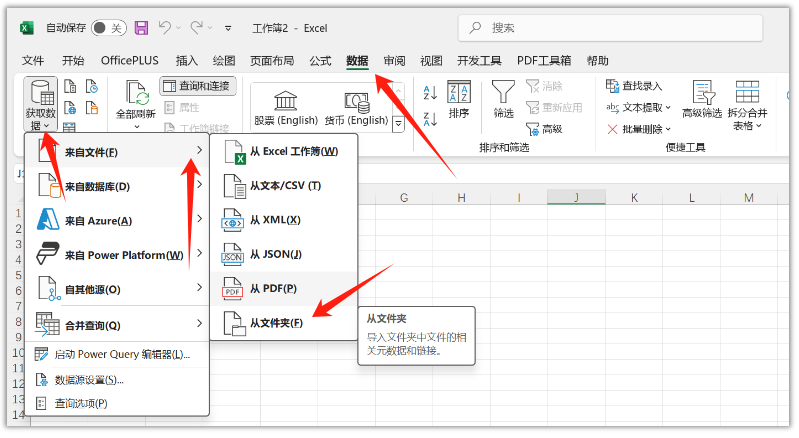This screenshot has width=799, height=438.
Task: Expand 来自文件(F) submenu
Action: [117, 151]
